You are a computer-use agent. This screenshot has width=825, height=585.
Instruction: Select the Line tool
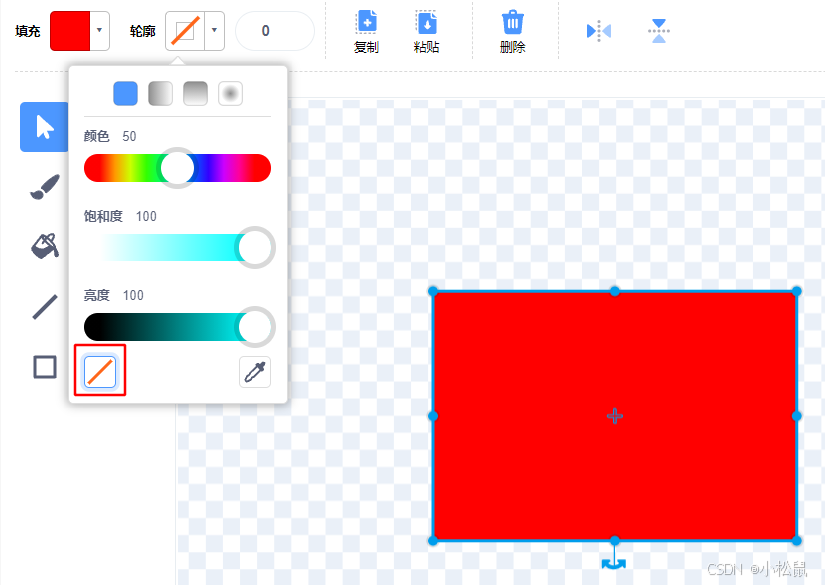[x=45, y=307]
